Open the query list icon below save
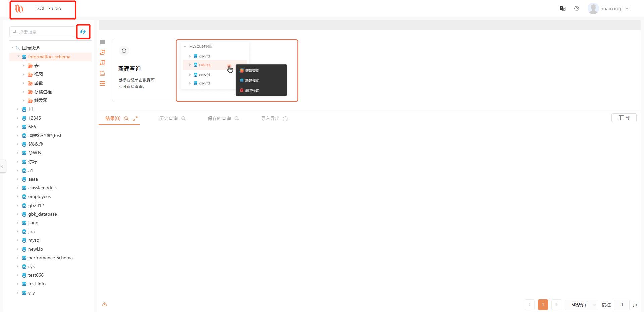 point(102,83)
